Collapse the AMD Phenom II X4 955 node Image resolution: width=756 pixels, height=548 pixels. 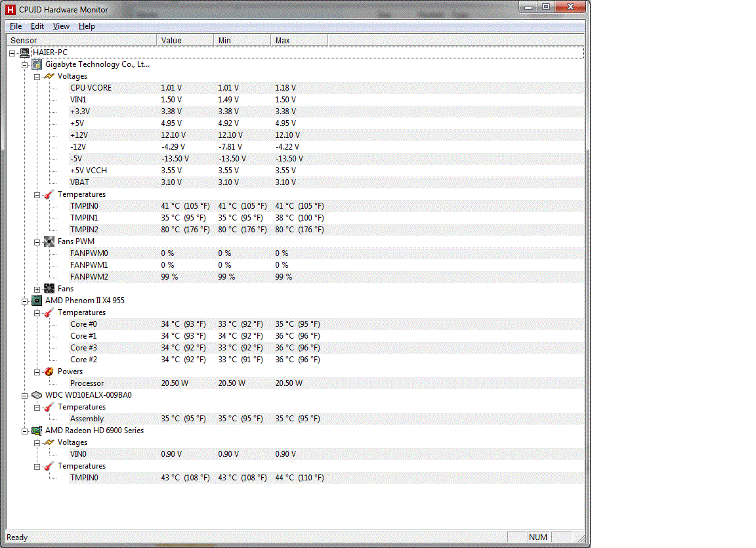click(25, 301)
